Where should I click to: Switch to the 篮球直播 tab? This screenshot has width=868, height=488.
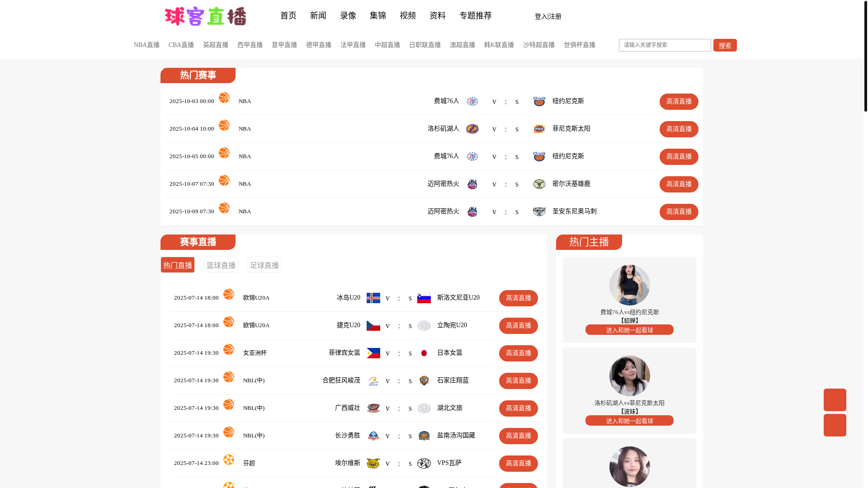pos(221,265)
